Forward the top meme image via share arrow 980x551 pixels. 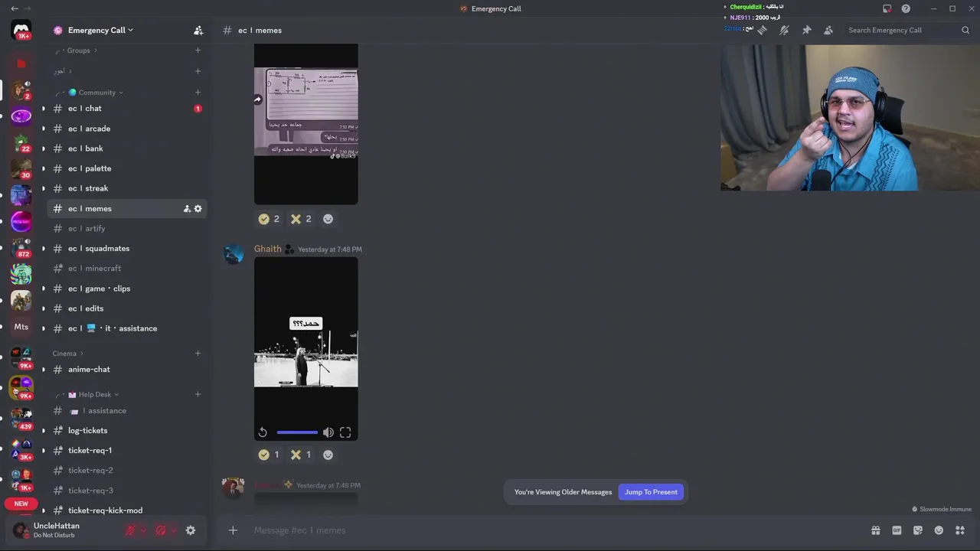click(x=257, y=99)
